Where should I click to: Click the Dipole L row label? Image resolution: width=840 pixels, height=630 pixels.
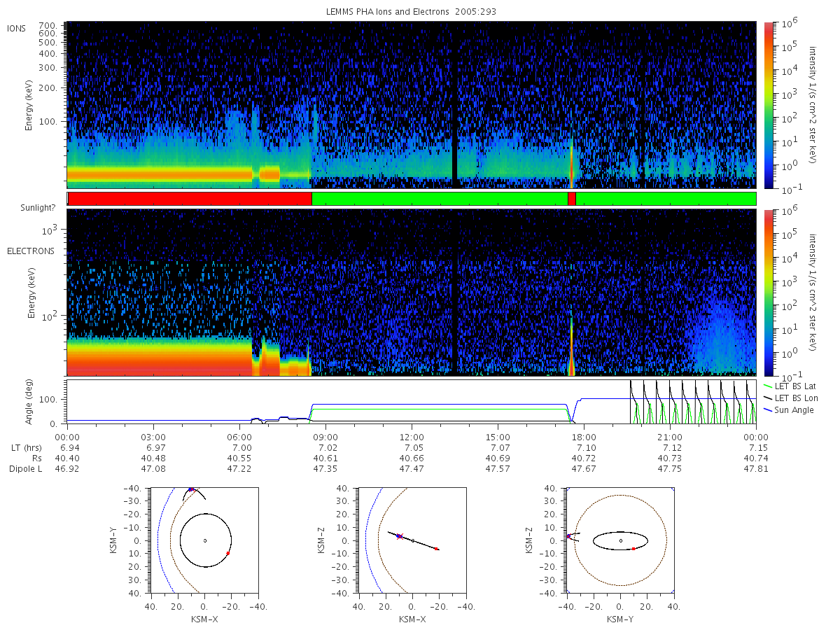[25, 469]
